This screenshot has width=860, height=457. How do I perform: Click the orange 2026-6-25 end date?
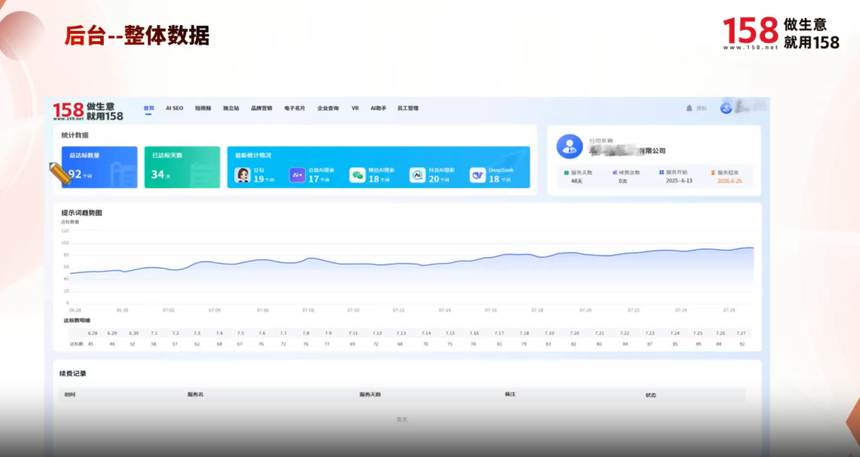tap(729, 181)
